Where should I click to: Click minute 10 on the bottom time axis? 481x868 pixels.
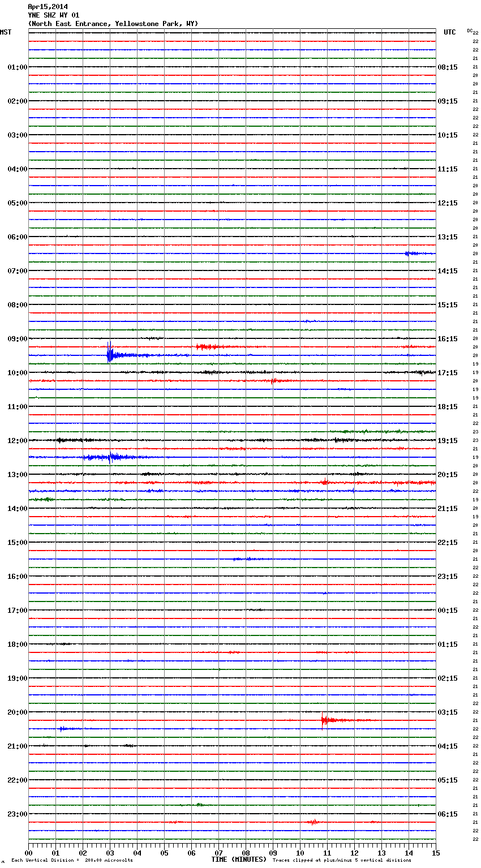(x=300, y=853)
